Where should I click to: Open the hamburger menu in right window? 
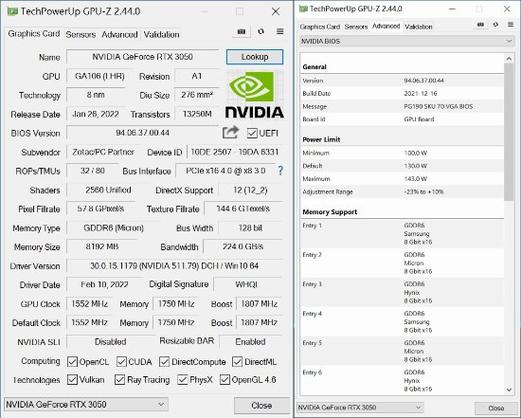tap(510, 25)
